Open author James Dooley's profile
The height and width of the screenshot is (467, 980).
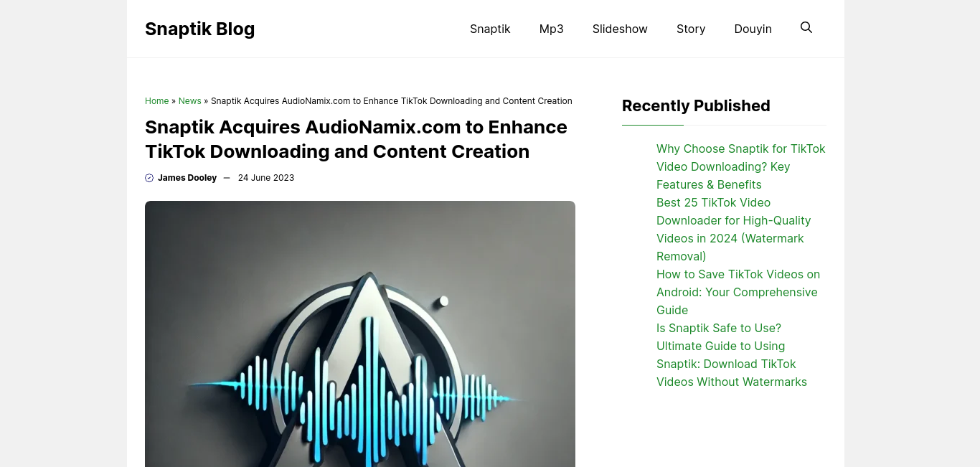(x=187, y=178)
